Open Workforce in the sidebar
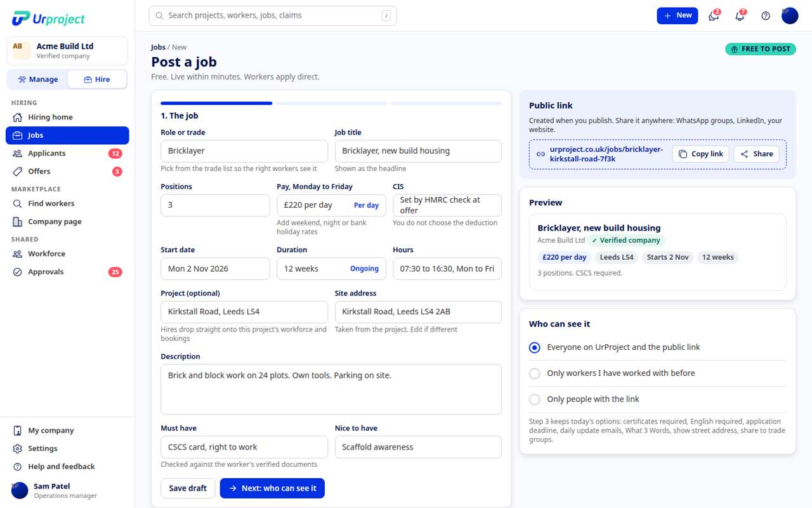The image size is (812, 508). pos(67,254)
